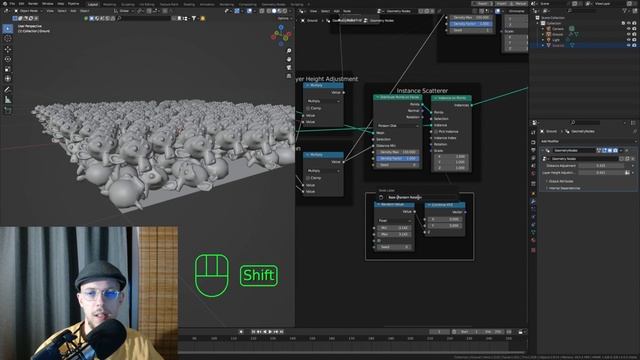
Task: Click the viewport filter funnel icon
Action: point(194,18)
